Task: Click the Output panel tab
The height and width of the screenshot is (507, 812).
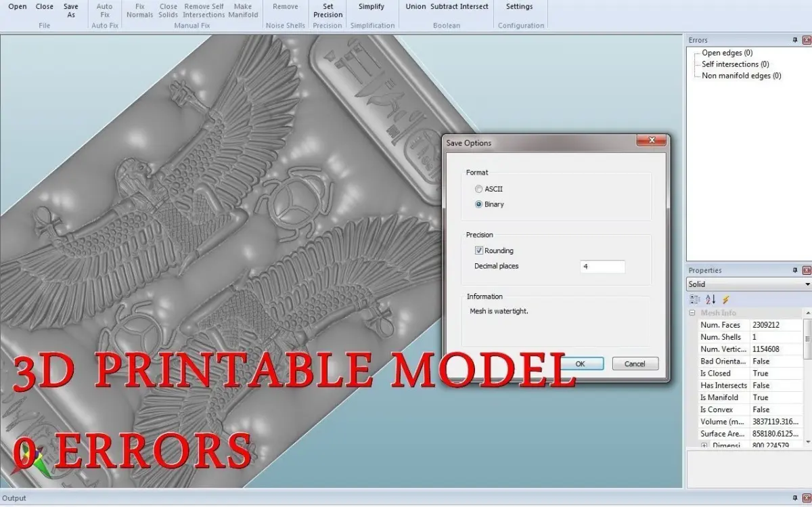Action: [14, 498]
